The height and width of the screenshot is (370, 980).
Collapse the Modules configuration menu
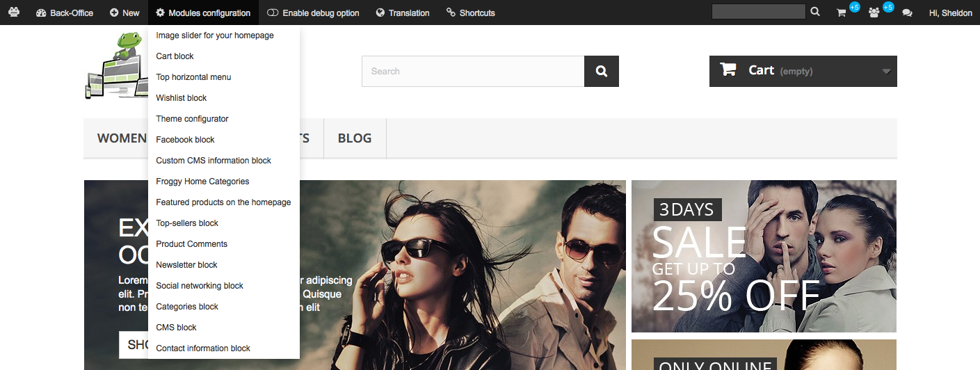pos(203,13)
